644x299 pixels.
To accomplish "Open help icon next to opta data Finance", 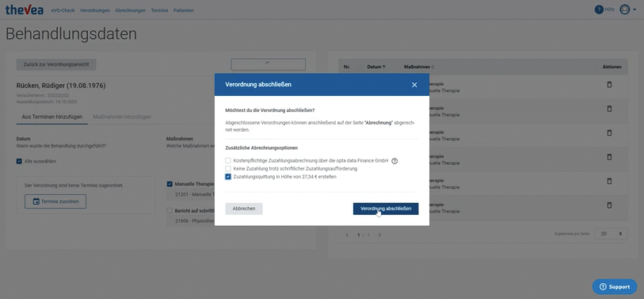I will coord(394,161).
